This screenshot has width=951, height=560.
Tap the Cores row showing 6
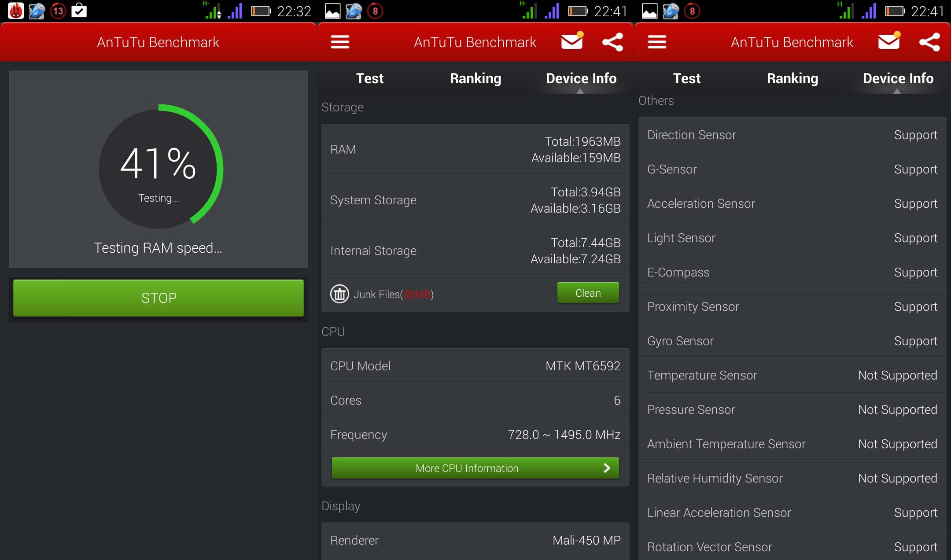(x=475, y=400)
